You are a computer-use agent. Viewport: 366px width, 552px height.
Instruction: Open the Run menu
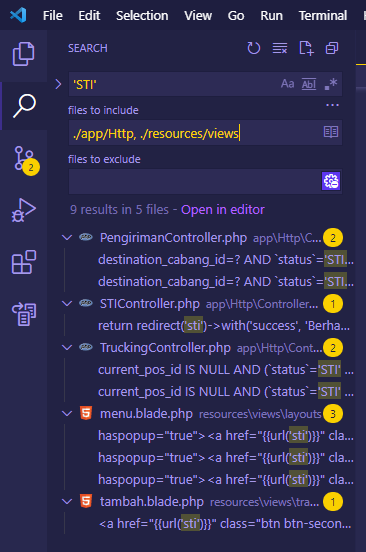pyautogui.click(x=271, y=15)
